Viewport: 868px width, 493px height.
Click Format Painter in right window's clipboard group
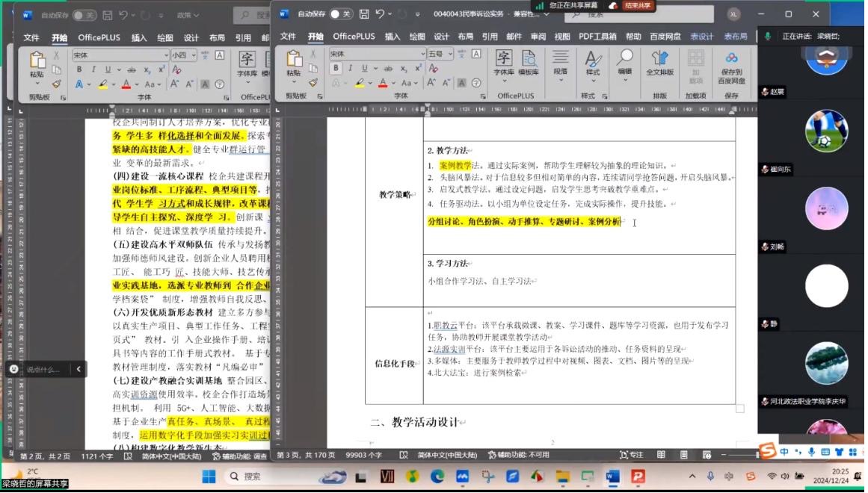point(313,83)
